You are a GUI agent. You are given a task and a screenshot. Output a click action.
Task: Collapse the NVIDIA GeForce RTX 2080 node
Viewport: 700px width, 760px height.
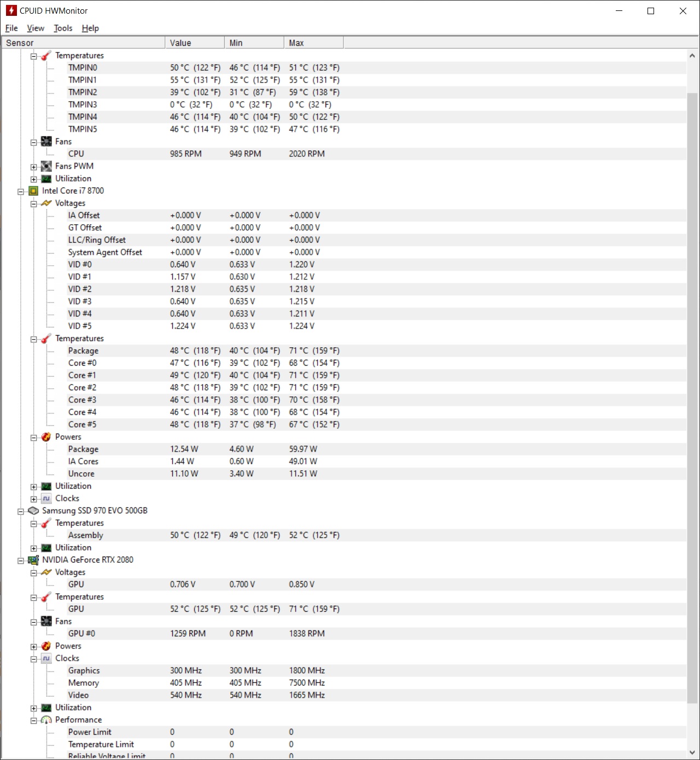(x=21, y=560)
